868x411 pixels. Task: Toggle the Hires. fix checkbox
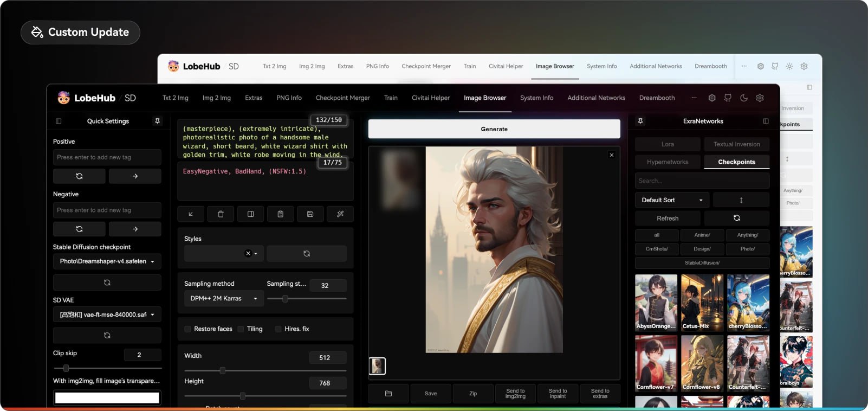point(278,329)
